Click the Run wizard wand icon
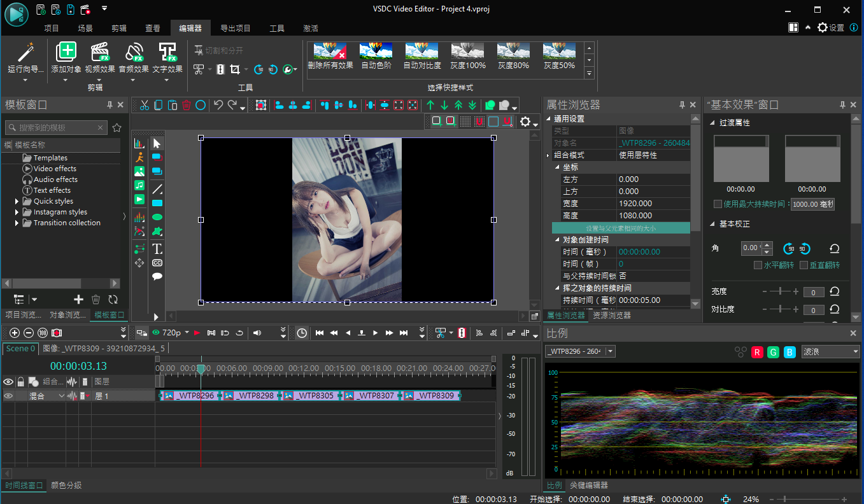The width and height of the screenshot is (864, 504). 25,52
